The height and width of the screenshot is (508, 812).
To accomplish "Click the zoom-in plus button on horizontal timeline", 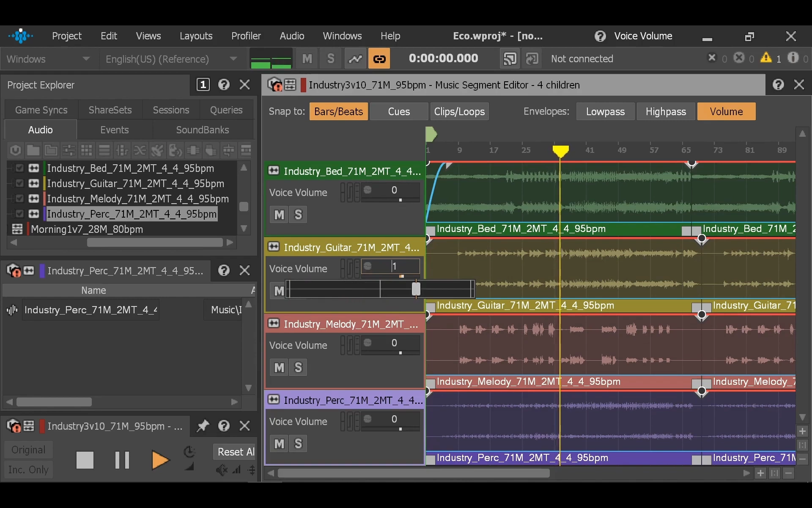I will (760, 473).
